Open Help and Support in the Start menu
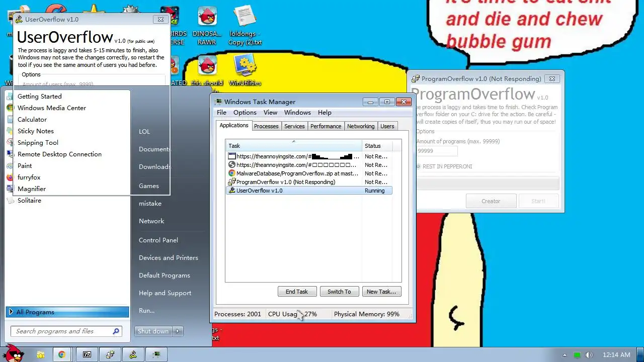Viewport: 644px width, 362px height. click(165, 293)
